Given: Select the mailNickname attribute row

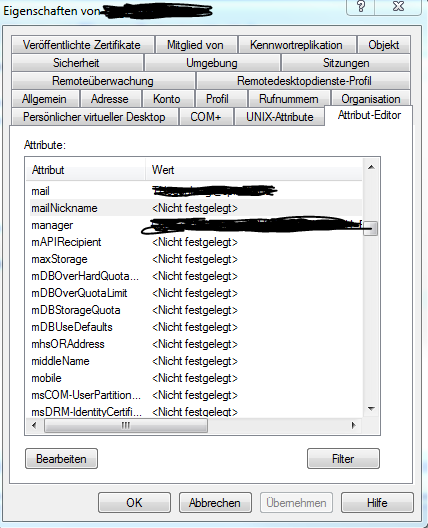Looking at the screenshot, I should coord(195,208).
